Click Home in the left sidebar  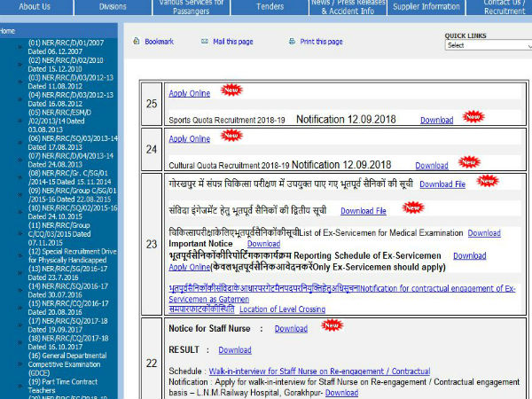7,31
